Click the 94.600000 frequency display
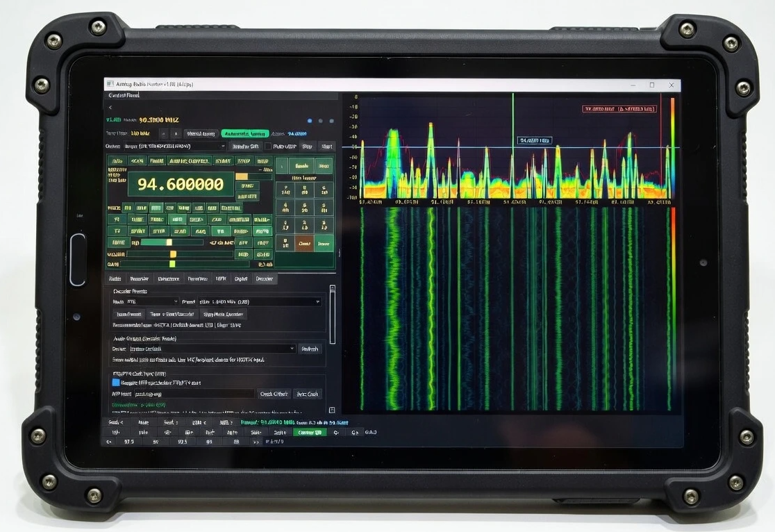775x532 pixels. 181,184
